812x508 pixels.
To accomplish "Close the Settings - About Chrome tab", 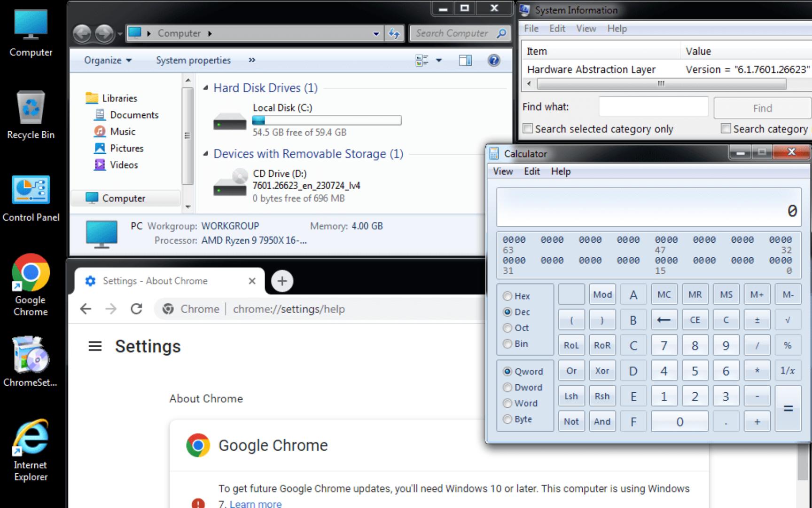I will click(252, 281).
